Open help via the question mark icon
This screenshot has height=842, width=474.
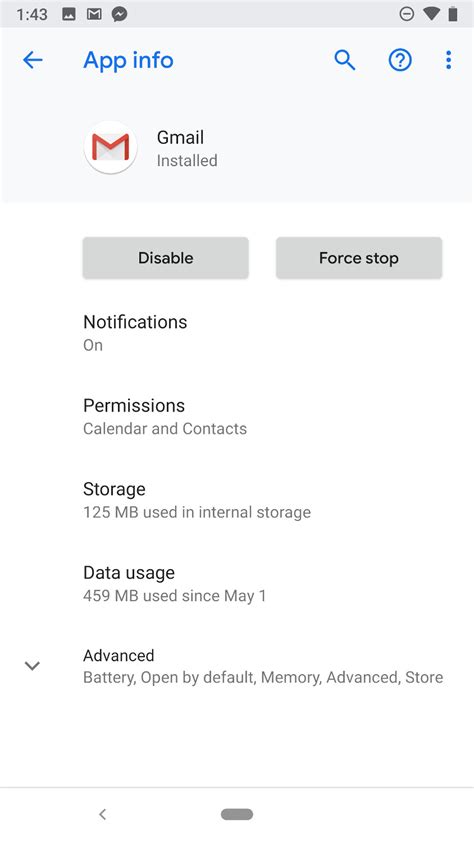tap(400, 60)
